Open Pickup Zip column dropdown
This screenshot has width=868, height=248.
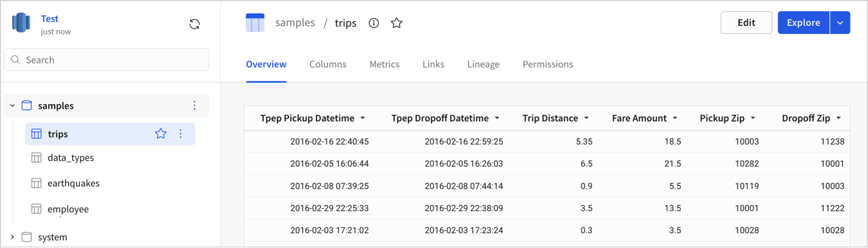[x=753, y=118]
